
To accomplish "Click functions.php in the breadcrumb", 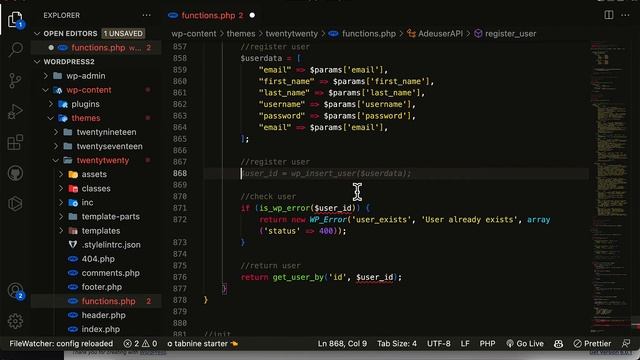I will [369, 33].
